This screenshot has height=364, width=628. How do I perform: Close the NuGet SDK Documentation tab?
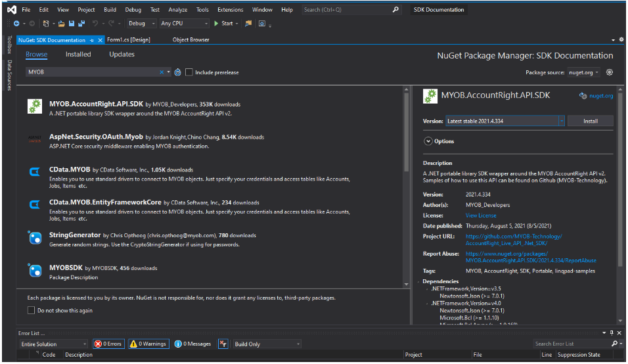(100, 40)
